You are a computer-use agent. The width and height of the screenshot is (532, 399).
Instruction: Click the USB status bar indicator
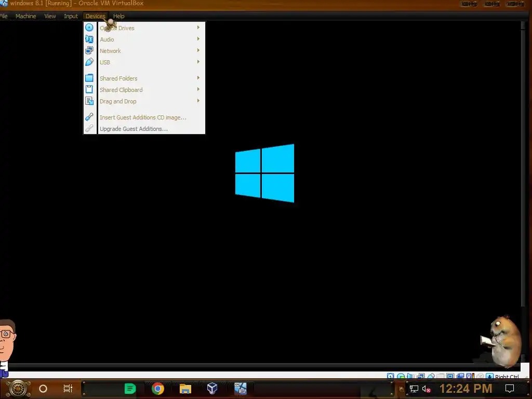click(x=431, y=376)
